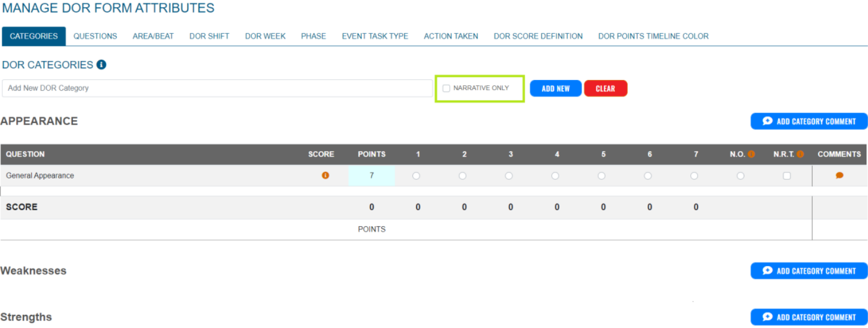Go to DOR Points Timeline Color tab
The image size is (868, 328).
point(653,36)
